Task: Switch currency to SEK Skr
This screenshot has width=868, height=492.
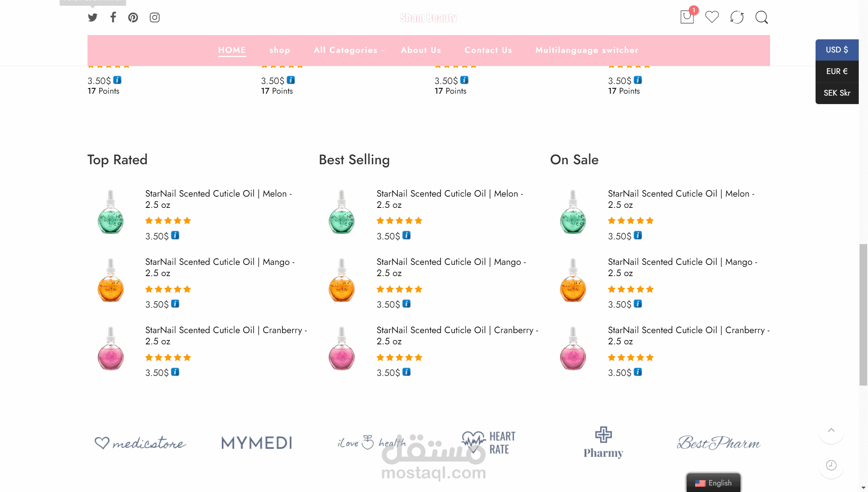Action: tap(837, 93)
